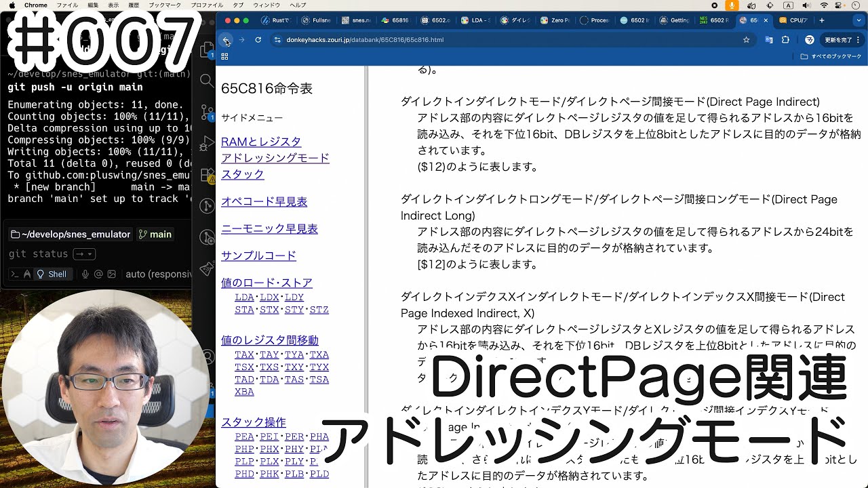Open the ニーモニック早見表 link
This screenshot has height=488, width=868.
pos(269,228)
